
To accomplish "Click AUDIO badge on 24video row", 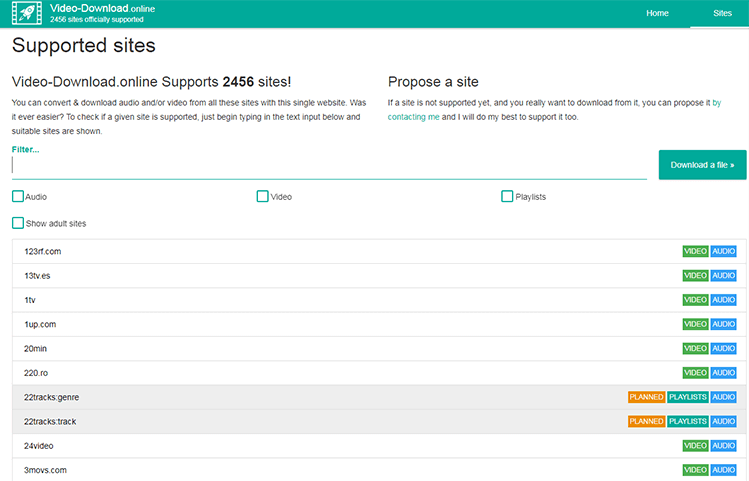I will pos(723,446).
